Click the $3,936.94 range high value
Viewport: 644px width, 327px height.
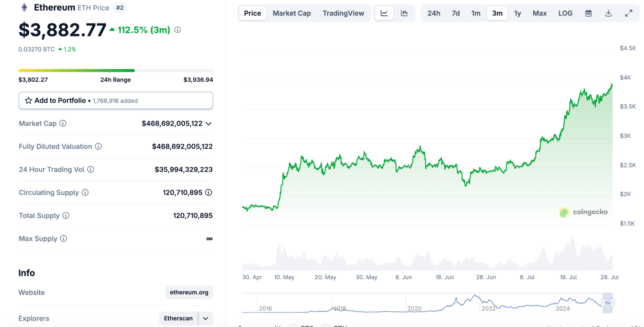[198, 80]
